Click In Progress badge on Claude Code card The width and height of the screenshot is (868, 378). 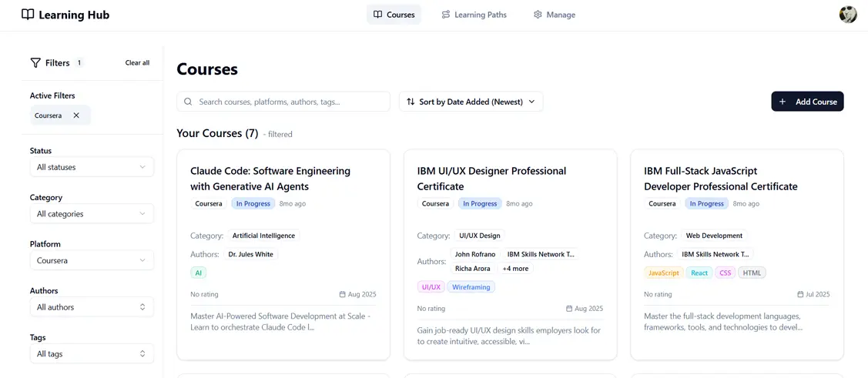click(253, 204)
